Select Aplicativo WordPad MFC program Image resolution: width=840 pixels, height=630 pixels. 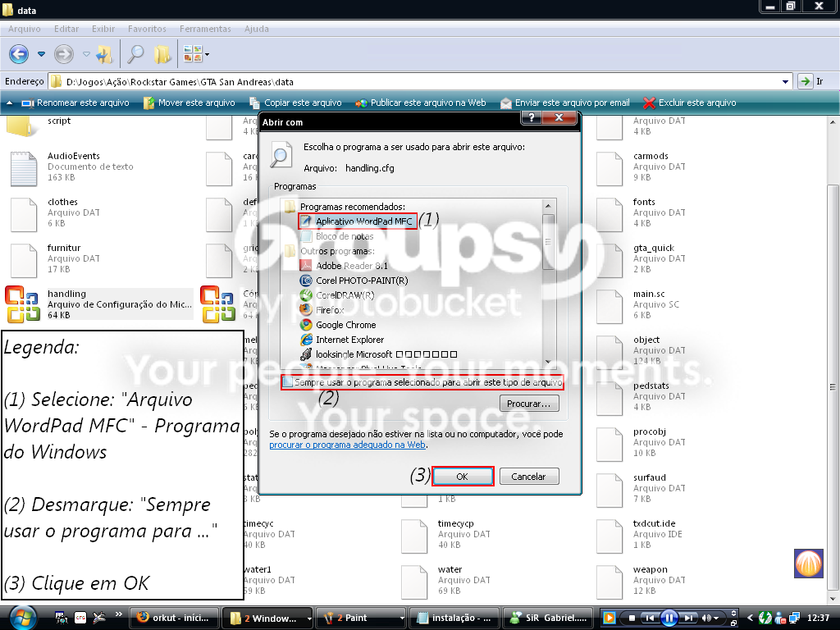coord(358,221)
